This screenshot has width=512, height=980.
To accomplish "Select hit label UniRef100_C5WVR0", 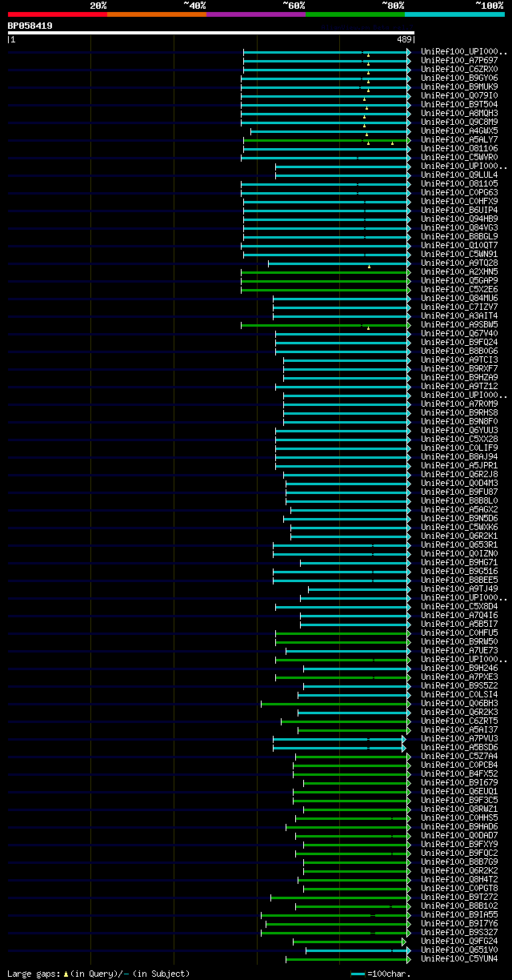I will [x=459, y=158].
